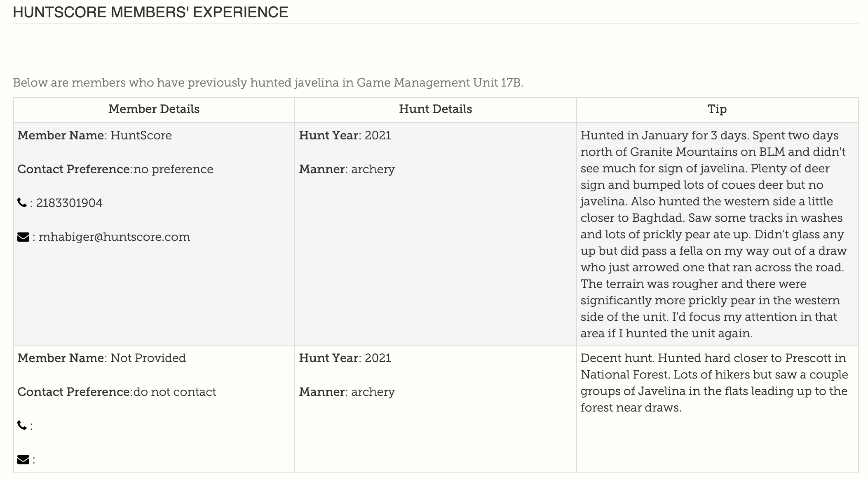Click the Member Details column header

coord(154,109)
